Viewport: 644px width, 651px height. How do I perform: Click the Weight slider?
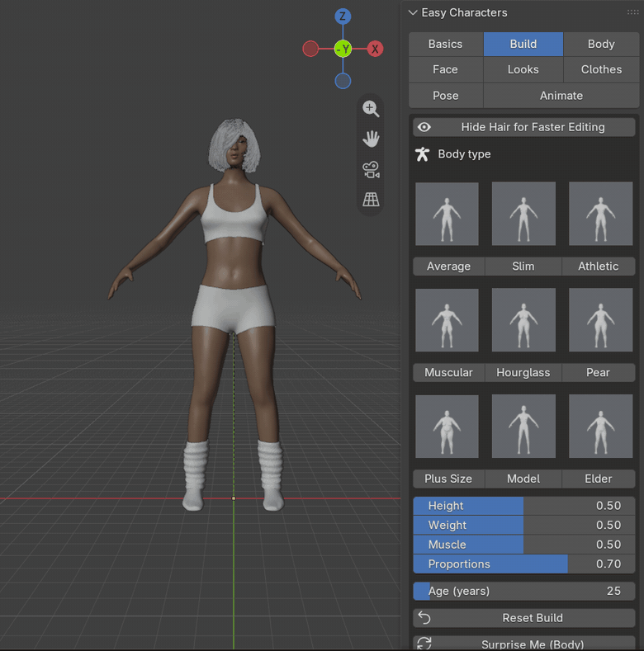point(524,526)
